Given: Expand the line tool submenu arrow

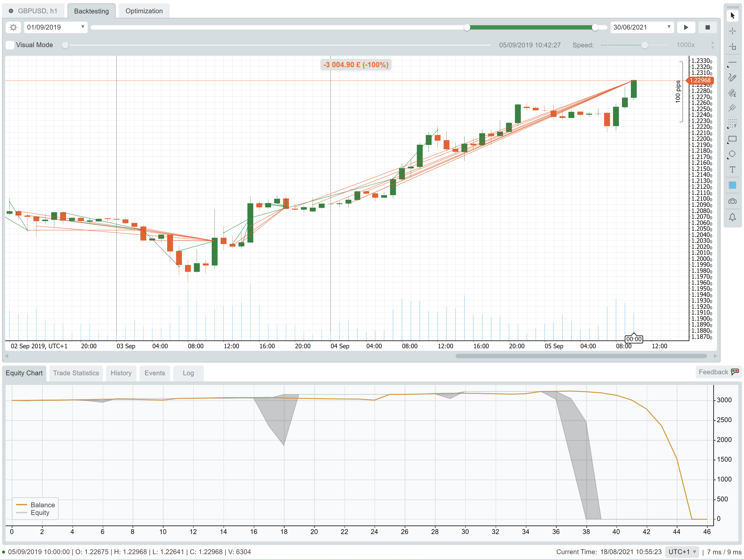Looking at the screenshot, I should pos(728,66).
